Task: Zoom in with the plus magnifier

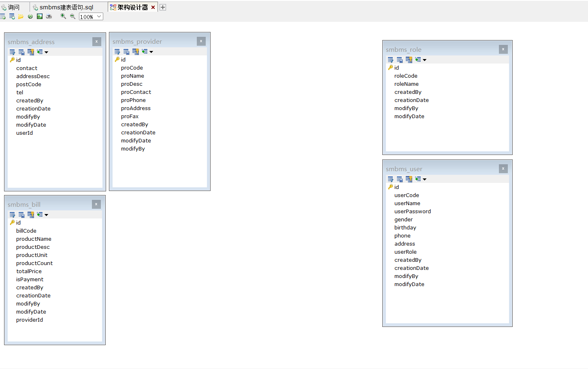Action: tap(63, 17)
